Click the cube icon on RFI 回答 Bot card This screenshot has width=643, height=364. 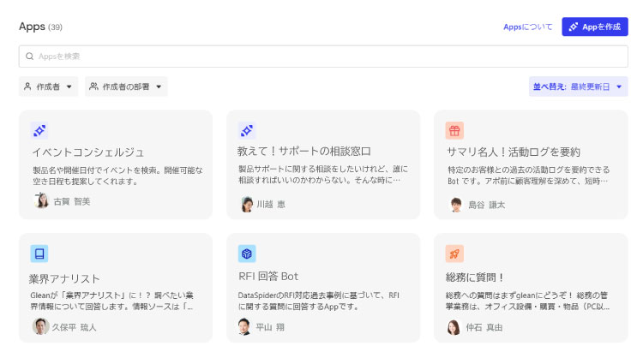click(247, 254)
